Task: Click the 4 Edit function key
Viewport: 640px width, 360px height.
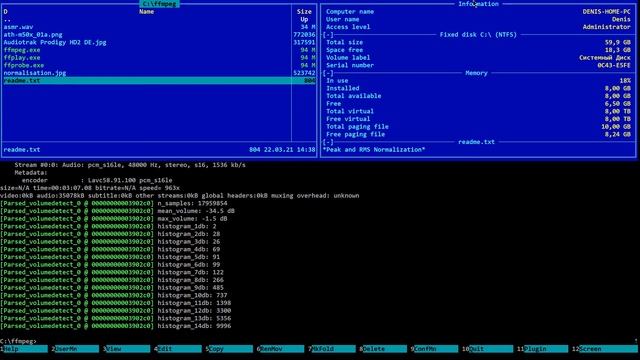Action: [178, 349]
